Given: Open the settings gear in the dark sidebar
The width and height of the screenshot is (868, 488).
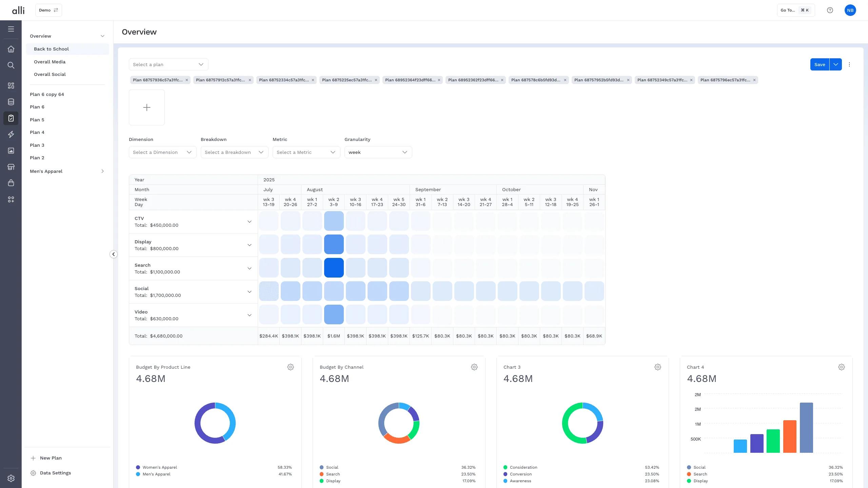Looking at the screenshot, I should pos(11,478).
